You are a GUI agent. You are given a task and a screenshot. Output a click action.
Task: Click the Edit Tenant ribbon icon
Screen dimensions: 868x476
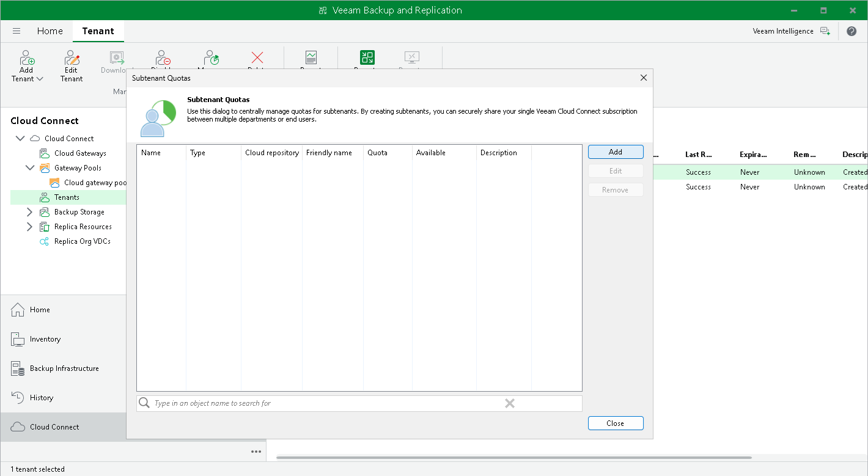click(x=72, y=59)
